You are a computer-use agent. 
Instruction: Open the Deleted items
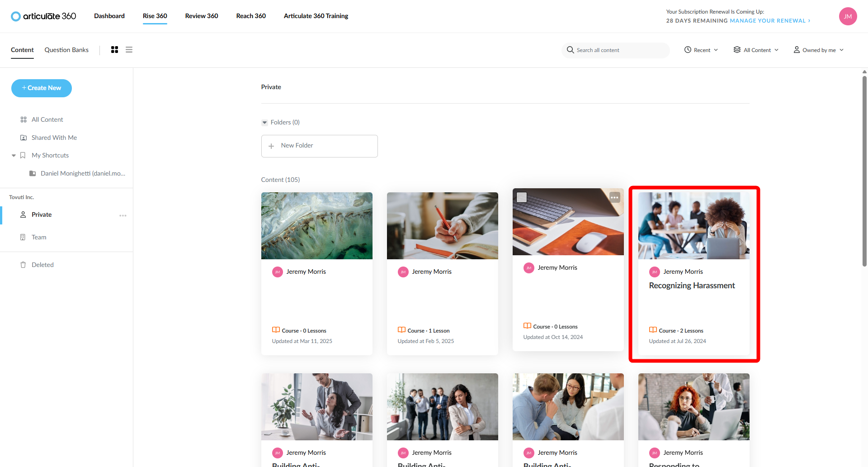click(x=42, y=265)
